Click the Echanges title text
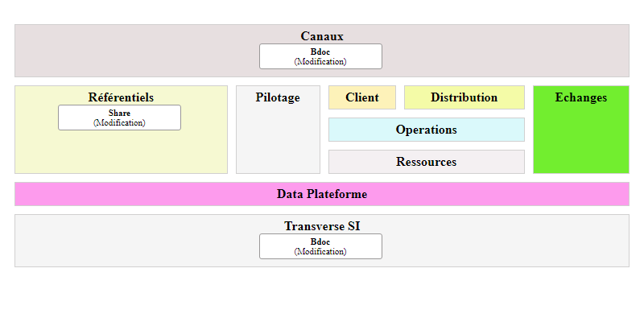The height and width of the screenshot is (322, 644). pos(581,97)
